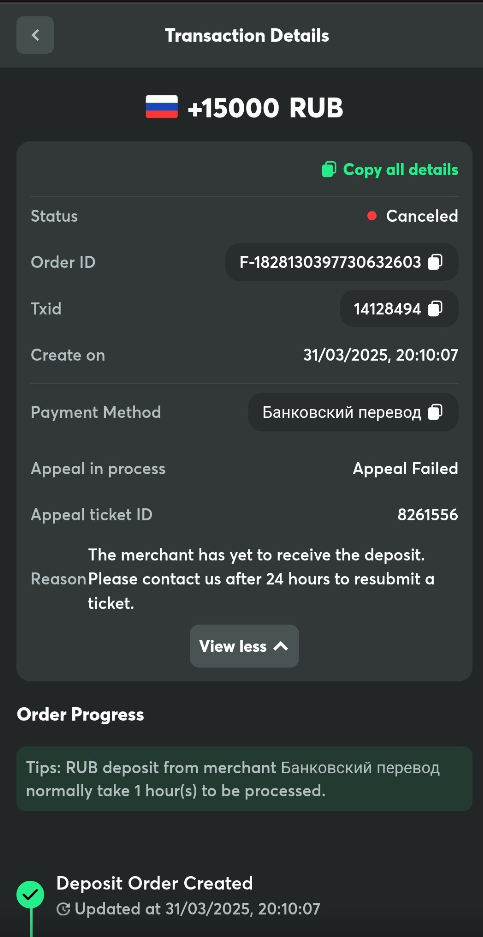Click the Txid number pill

click(399, 308)
